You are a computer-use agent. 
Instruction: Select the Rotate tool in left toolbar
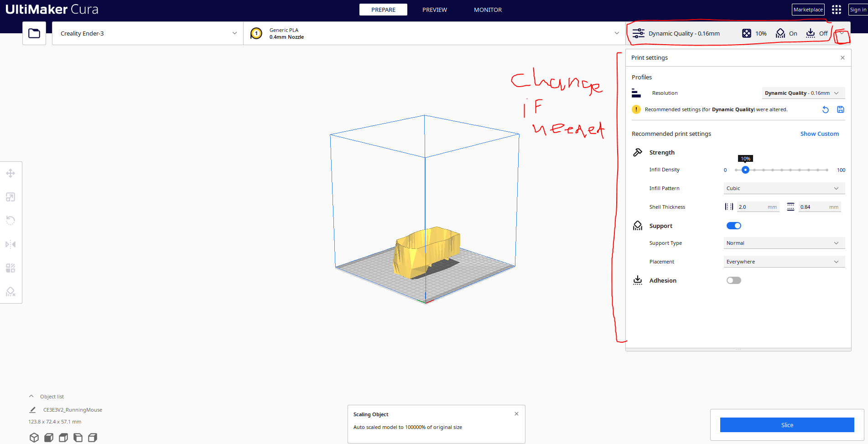coord(10,221)
